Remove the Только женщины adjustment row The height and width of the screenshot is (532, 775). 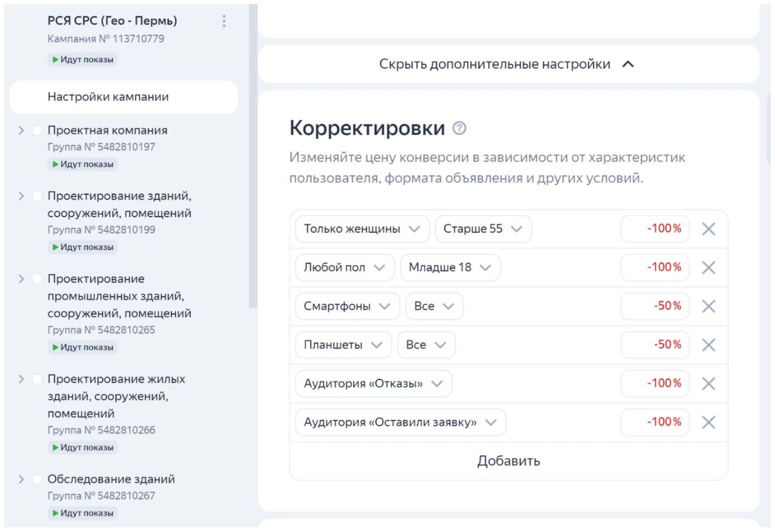click(708, 229)
